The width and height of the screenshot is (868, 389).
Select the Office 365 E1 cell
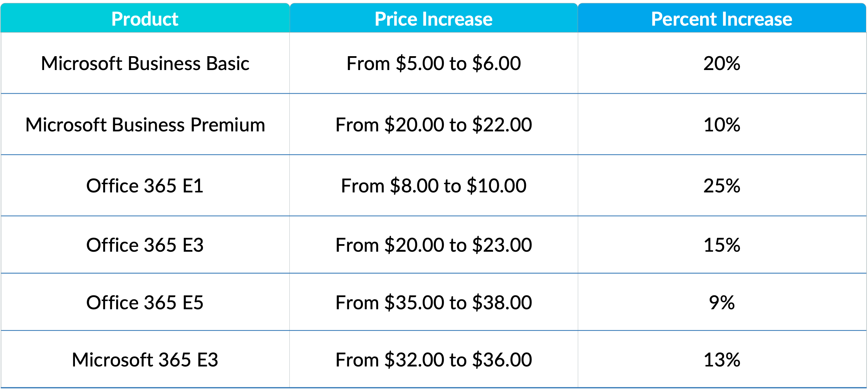145,185
